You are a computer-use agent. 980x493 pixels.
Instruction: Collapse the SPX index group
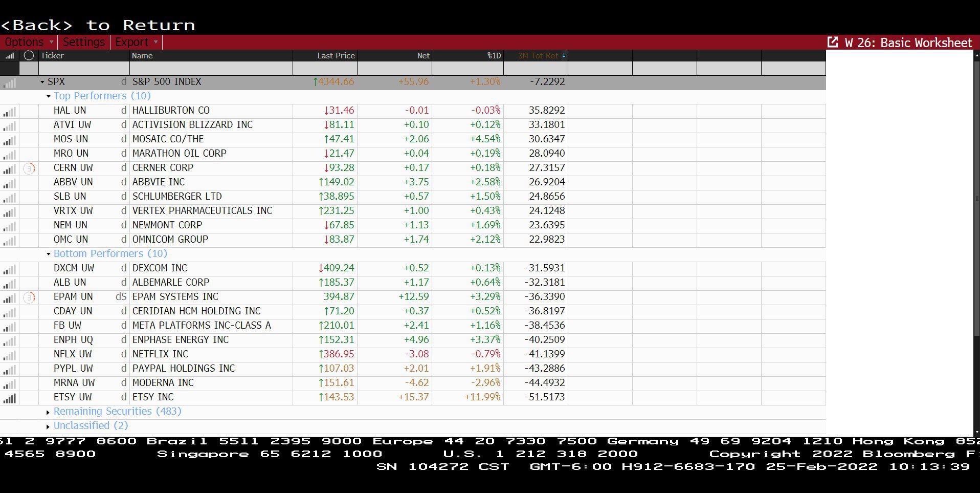click(42, 82)
